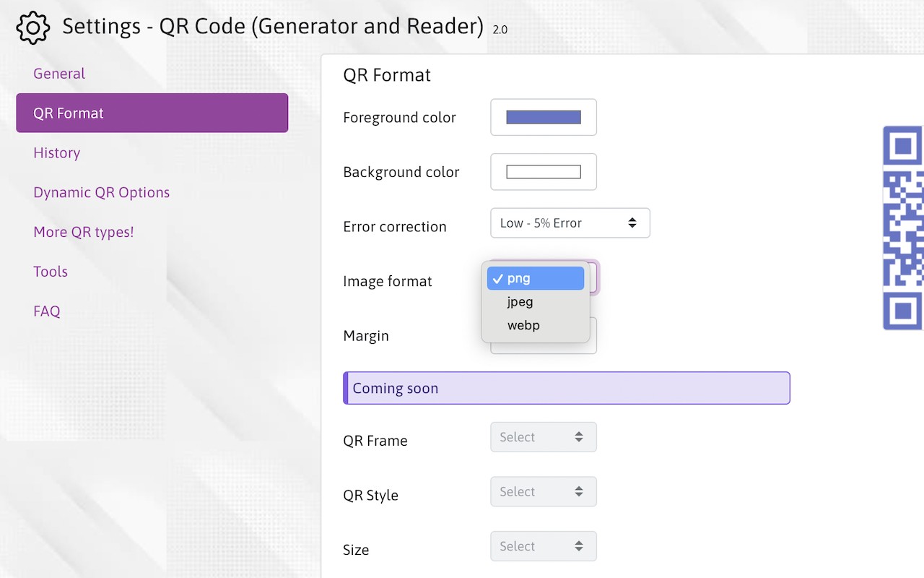Open the QR Frame select dropdown

[x=544, y=437]
